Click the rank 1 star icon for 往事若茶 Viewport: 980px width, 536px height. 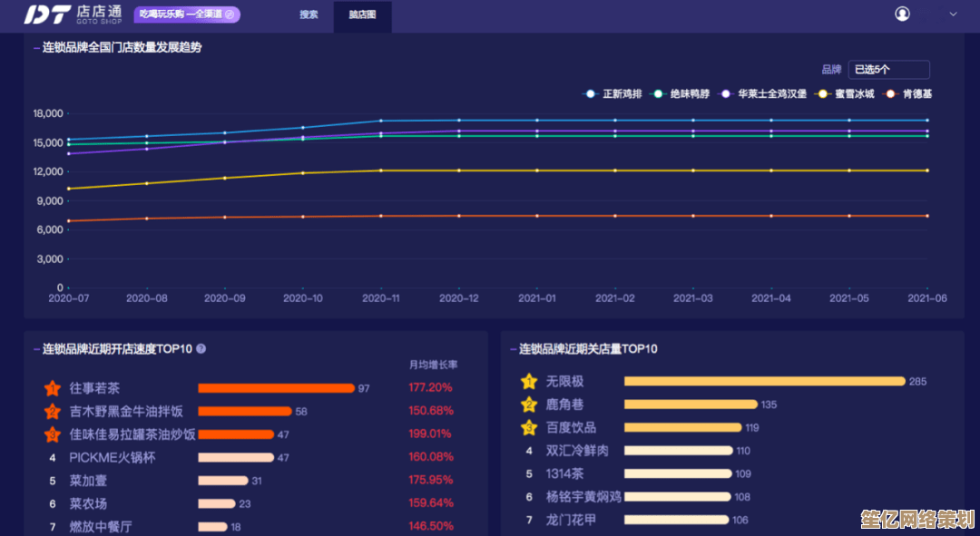(x=53, y=388)
